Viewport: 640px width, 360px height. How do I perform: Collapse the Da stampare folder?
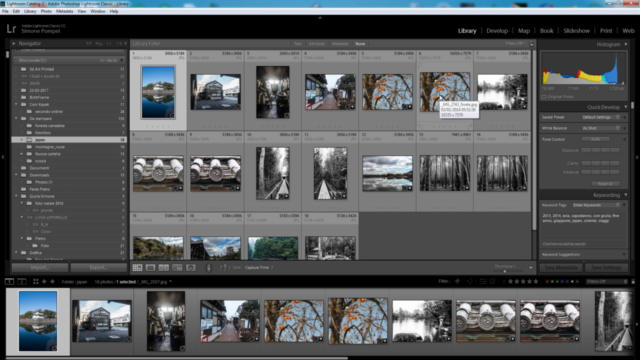tap(16, 118)
